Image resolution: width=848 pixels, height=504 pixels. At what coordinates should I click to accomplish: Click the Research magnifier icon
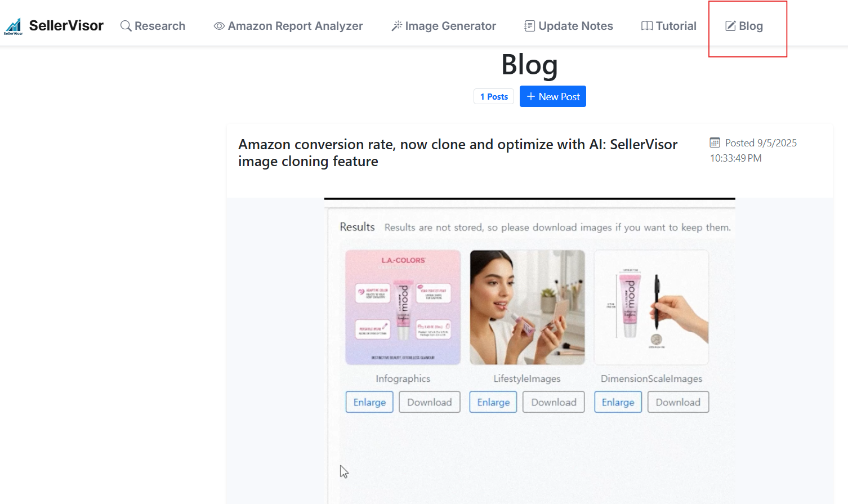[x=126, y=26]
